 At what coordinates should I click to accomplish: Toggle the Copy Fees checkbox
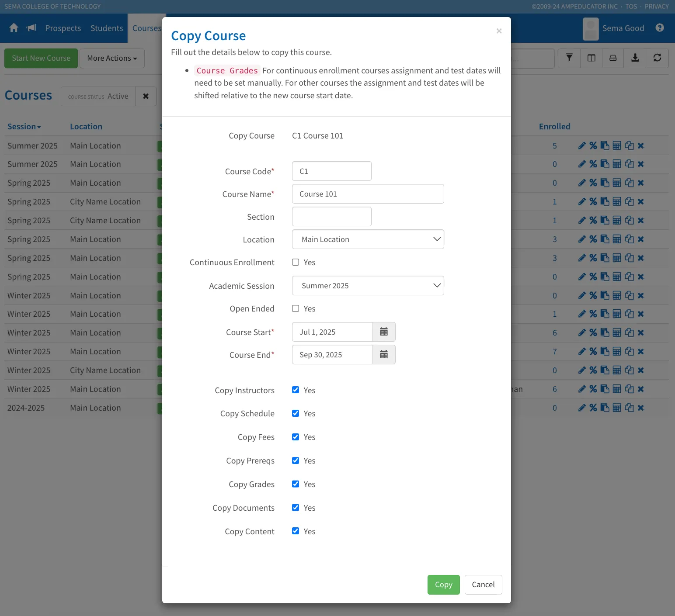coord(296,437)
